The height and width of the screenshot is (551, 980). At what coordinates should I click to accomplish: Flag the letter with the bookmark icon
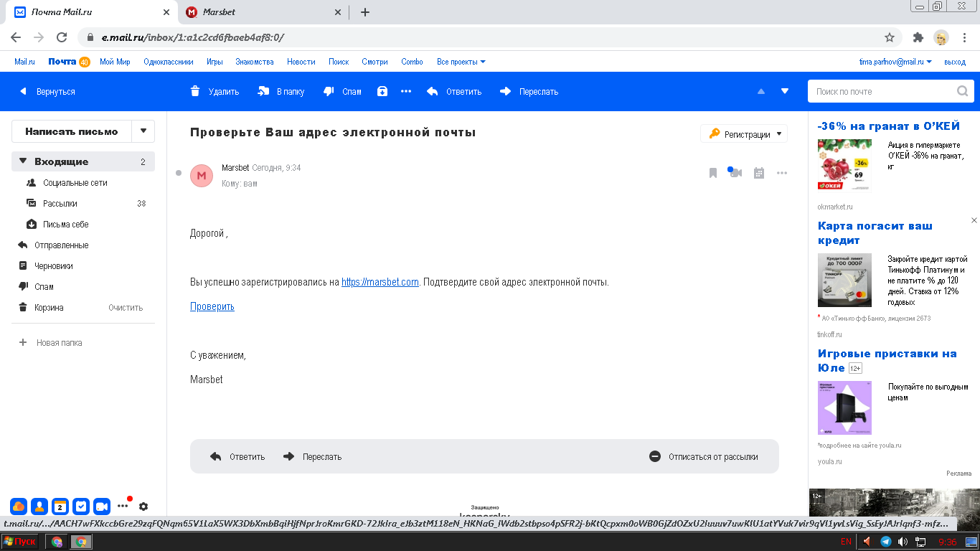click(x=713, y=173)
